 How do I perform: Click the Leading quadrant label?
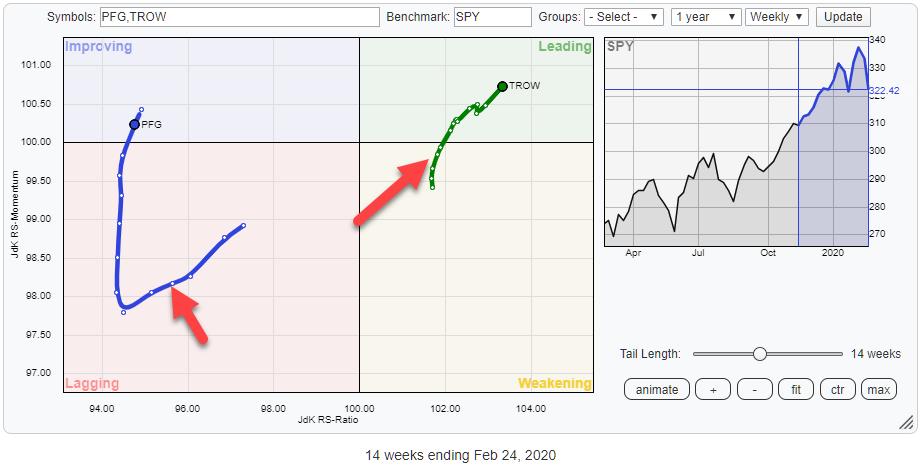click(565, 47)
